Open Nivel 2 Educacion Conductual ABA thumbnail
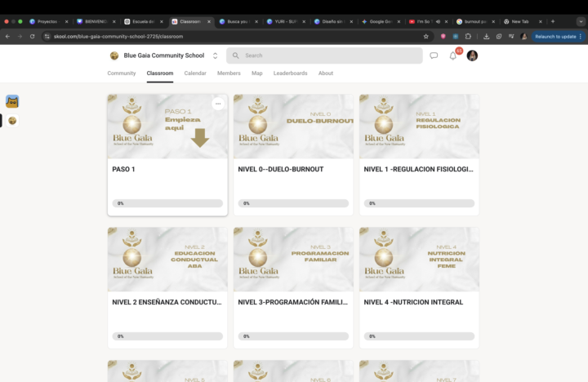Image resolution: width=588 pixels, height=382 pixels. pos(167,260)
